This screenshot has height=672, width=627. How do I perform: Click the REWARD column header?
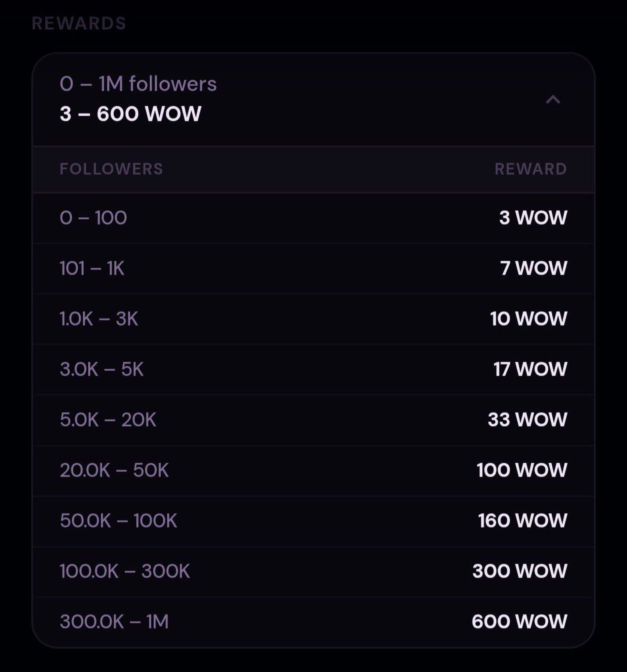click(530, 169)
